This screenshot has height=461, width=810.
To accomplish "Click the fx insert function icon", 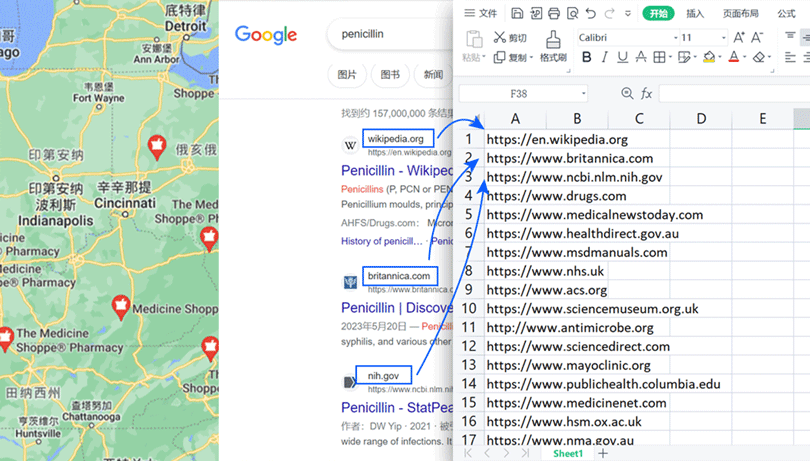I will (647, 94).
